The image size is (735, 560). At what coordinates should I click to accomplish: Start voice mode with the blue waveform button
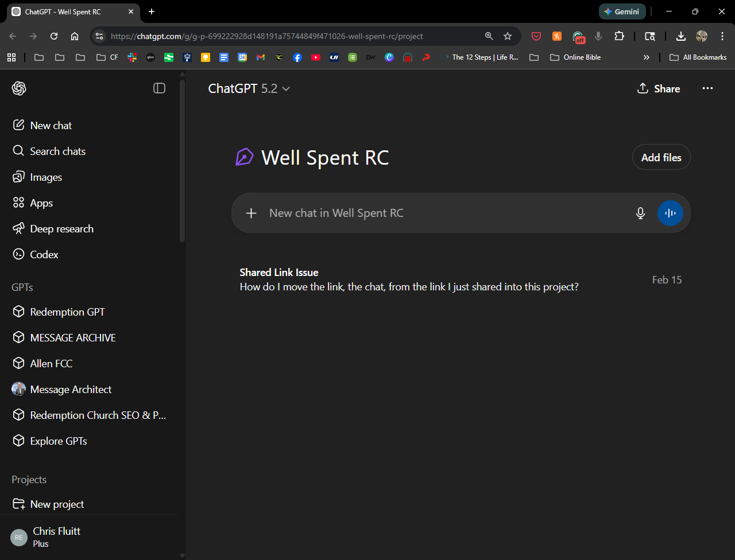[x=670, y=213]
